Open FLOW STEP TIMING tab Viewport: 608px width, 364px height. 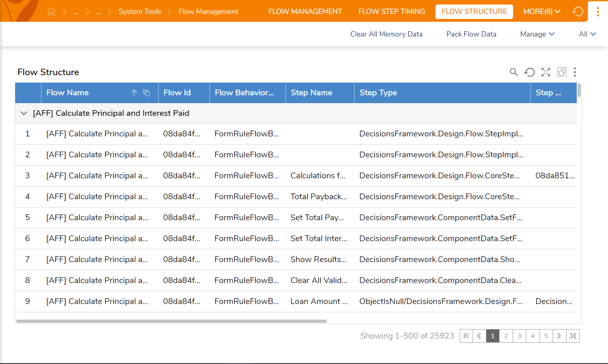tap(392, 12)
